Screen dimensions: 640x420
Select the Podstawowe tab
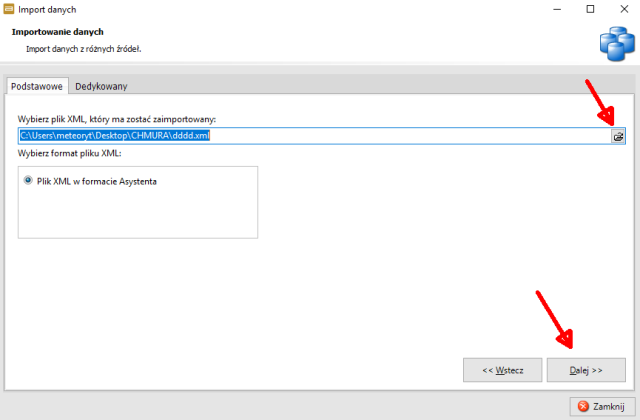coord(37,86)
